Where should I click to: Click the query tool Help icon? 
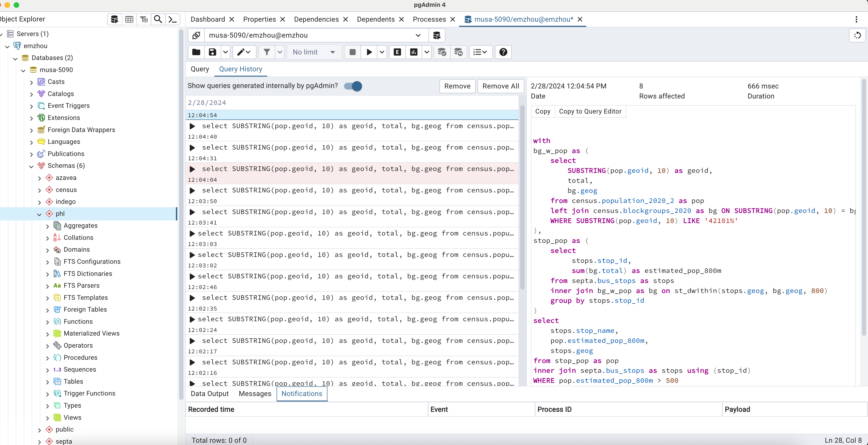pos(503,52)
